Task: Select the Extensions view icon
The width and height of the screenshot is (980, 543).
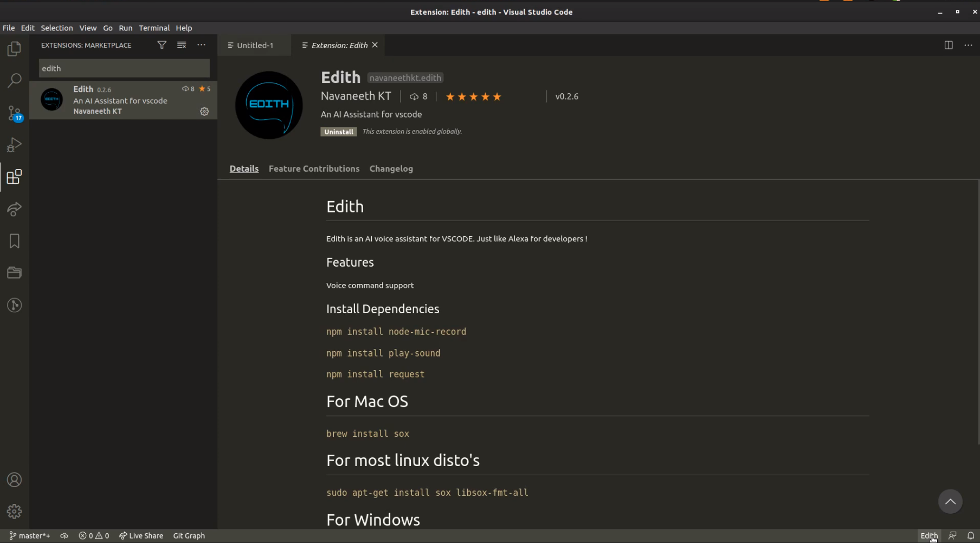Action: coord(15,177)
